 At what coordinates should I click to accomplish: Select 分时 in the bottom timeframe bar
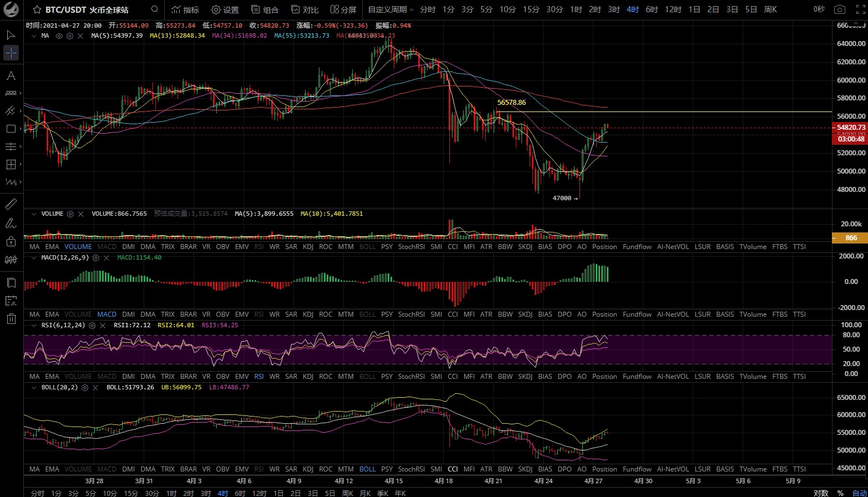[x=37, y=493]
